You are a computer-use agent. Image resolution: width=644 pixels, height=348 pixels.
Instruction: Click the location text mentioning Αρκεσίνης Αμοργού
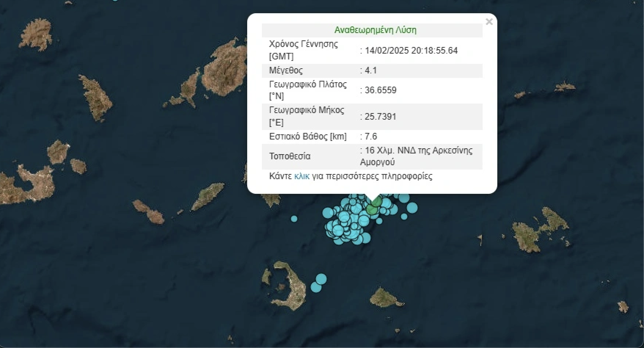tap(416, 156)
